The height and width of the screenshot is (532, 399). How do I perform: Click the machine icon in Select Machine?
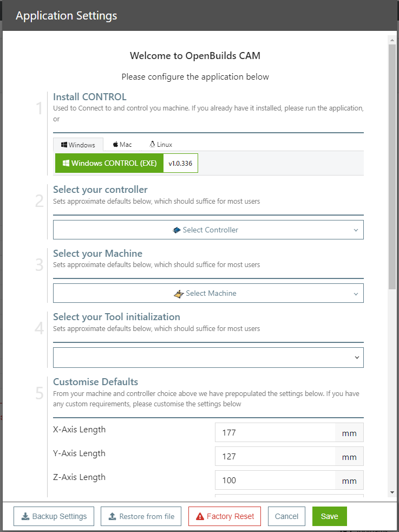pyautogui.click(x=179, y=294)
